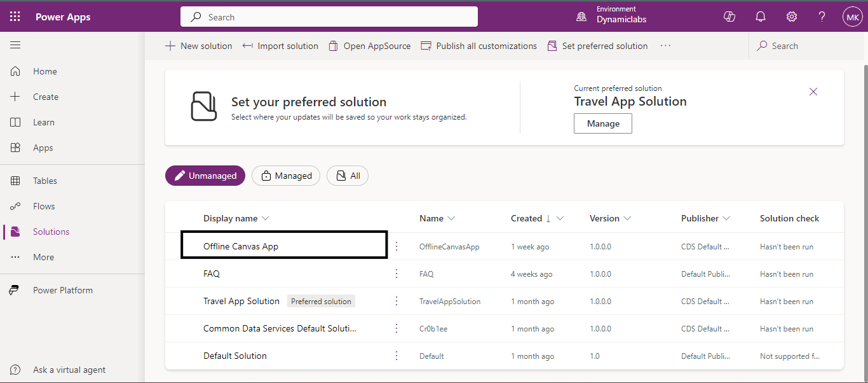
Task: Collapse the left navigation hamburger menu
Action: 15,45
